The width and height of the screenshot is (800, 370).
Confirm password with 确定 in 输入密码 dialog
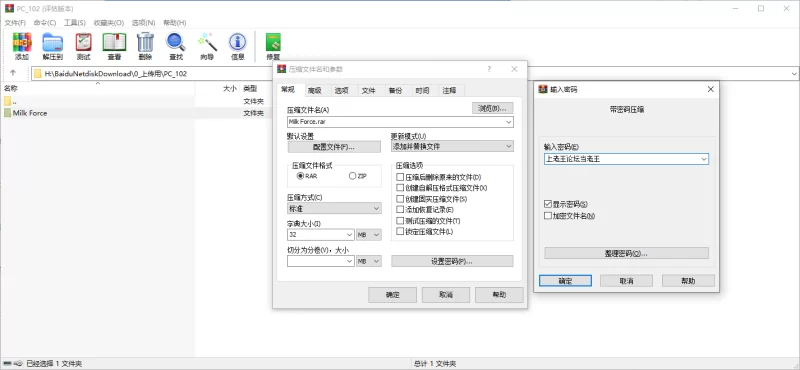(x=565, y=281)
